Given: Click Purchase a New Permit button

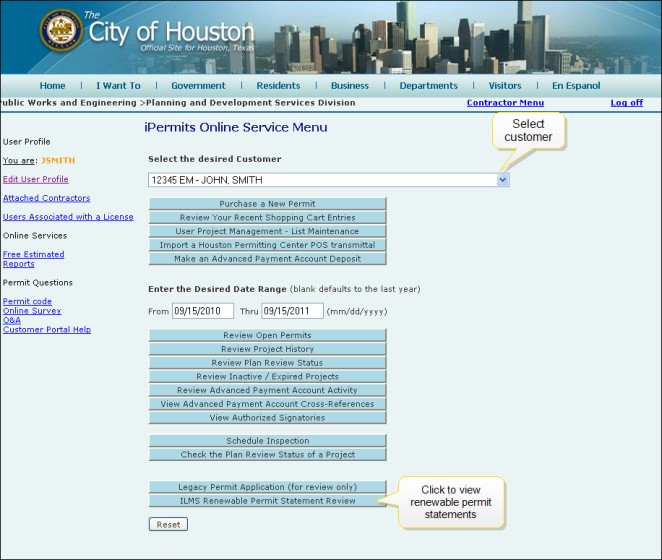Looking at the screenshot, I should (267, 204).
